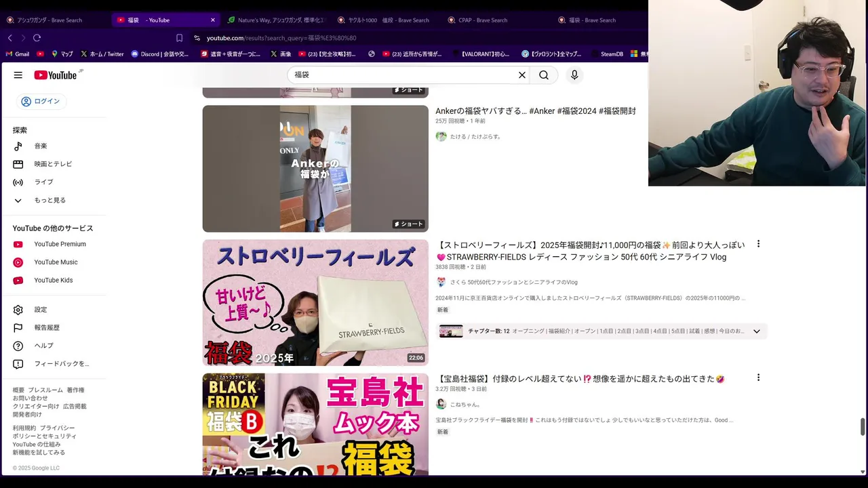
Task: Go to the YouTube home logo
Action: pyautogui.click(x=56, y=75)
